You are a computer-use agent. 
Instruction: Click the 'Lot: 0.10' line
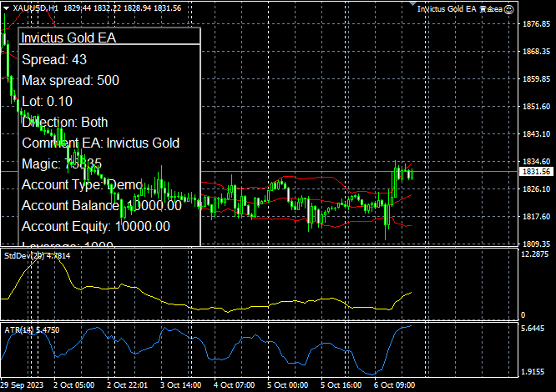tap(47, 101)
